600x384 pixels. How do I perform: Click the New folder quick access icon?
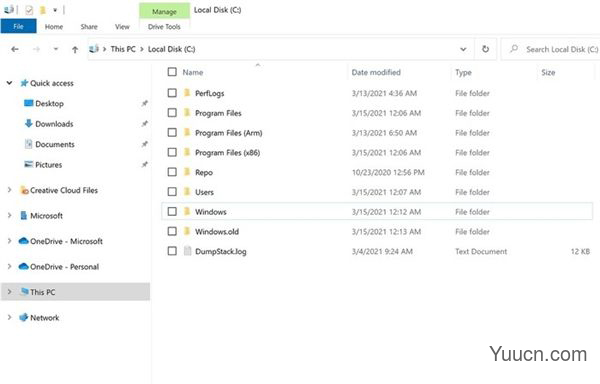(43, 10)
